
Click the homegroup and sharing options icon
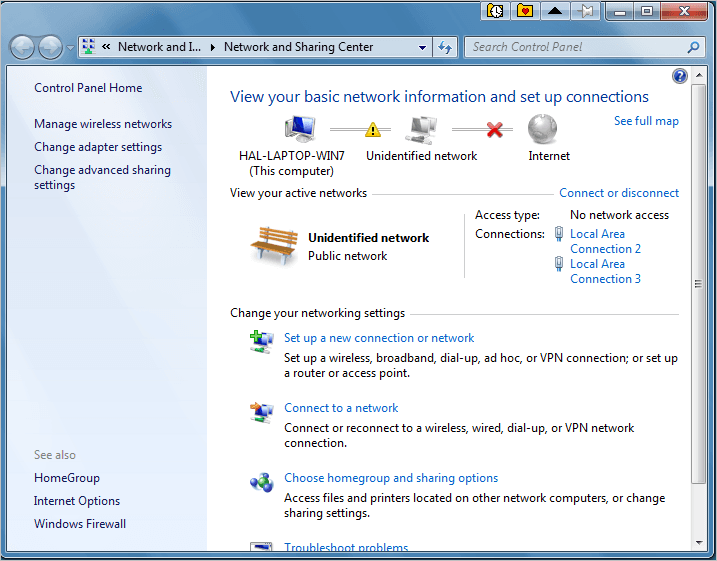(261, 482)
